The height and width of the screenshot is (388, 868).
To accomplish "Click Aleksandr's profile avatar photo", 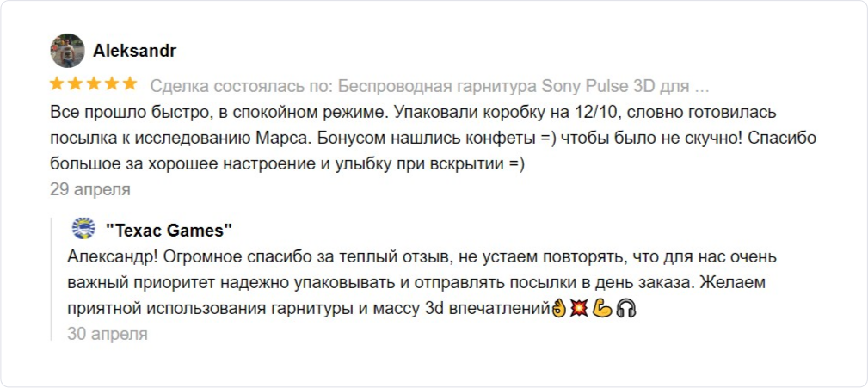I will pos(68,51).
